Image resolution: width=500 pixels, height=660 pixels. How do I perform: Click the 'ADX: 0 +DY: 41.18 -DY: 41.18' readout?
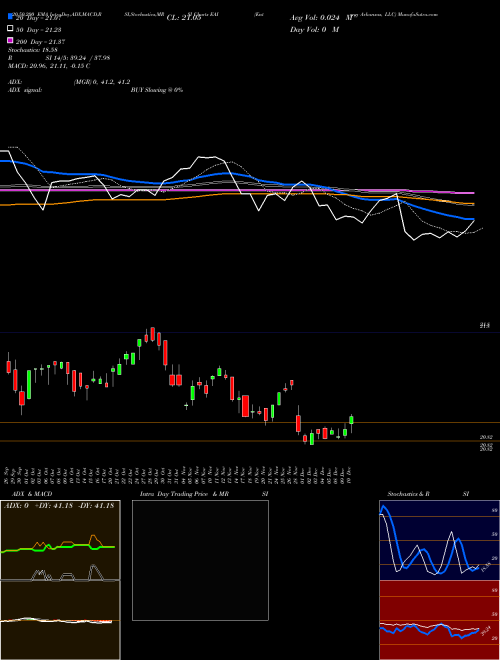59,506
